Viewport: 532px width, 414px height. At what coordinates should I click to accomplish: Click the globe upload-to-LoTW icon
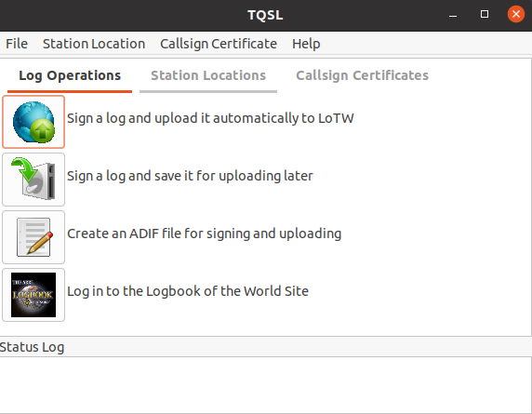33,122
